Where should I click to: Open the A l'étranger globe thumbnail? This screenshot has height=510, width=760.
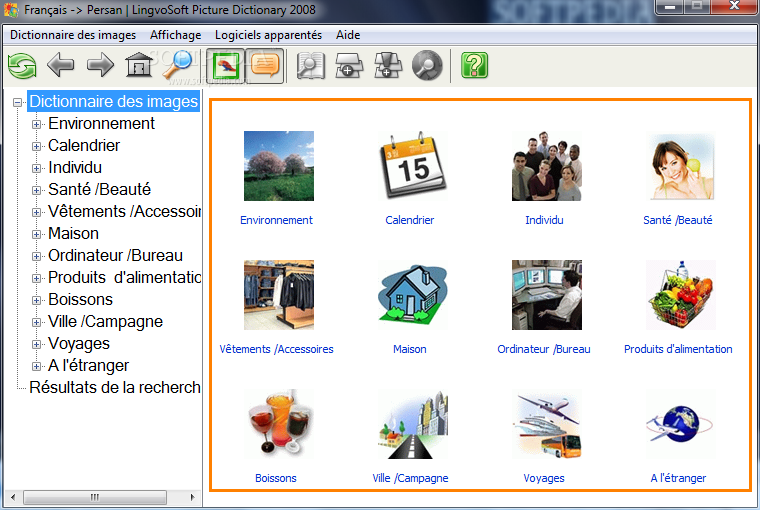click(681, 424)
